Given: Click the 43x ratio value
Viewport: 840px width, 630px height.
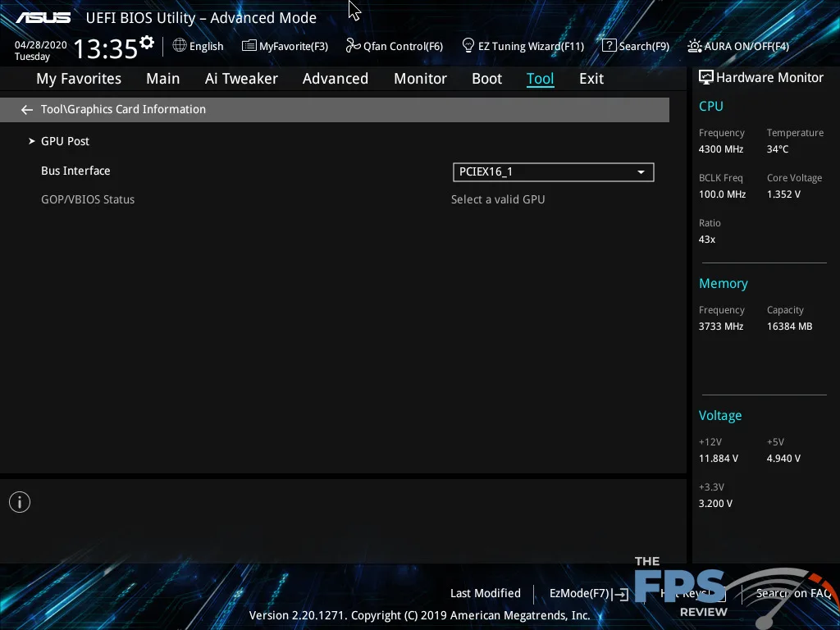Looking at the screenshot, I should point(706,239).
